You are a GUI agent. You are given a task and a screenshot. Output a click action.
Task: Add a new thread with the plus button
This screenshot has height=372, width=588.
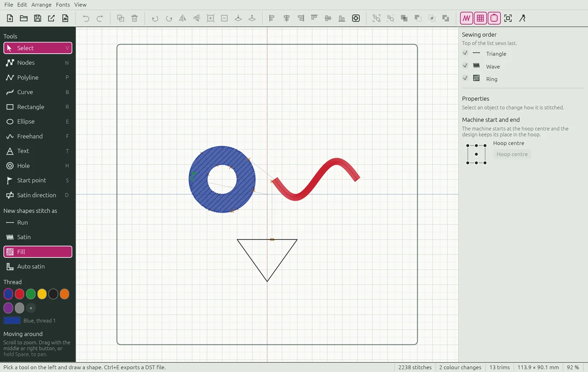click(31, 308)
